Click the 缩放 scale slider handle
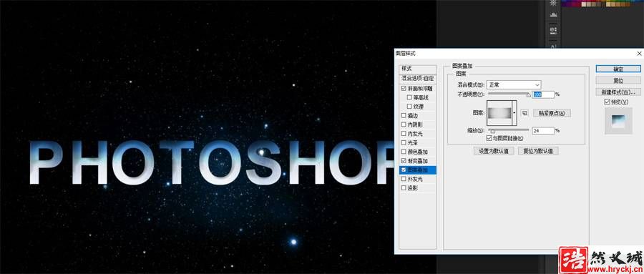 point(493,131)
